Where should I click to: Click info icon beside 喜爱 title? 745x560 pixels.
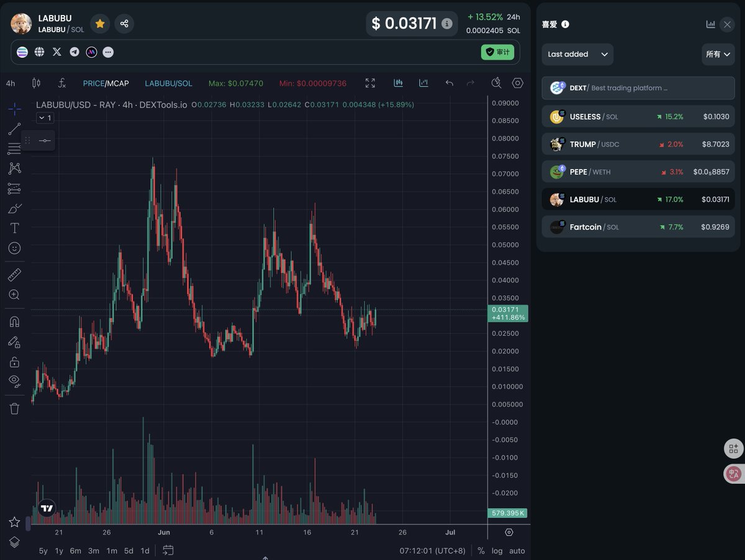565,24
